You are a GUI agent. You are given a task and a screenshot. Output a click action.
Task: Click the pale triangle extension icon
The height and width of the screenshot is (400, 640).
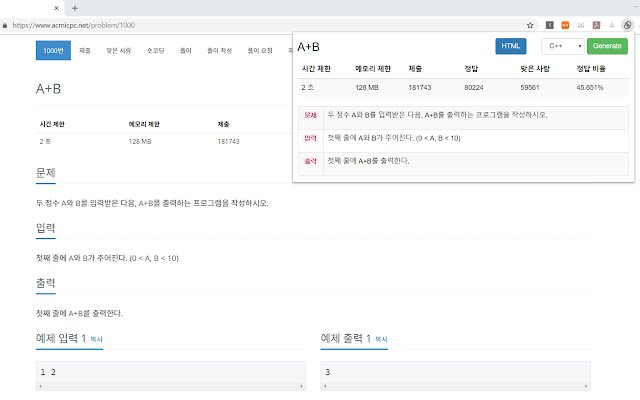pyautogui.click(x=611, y=25)
